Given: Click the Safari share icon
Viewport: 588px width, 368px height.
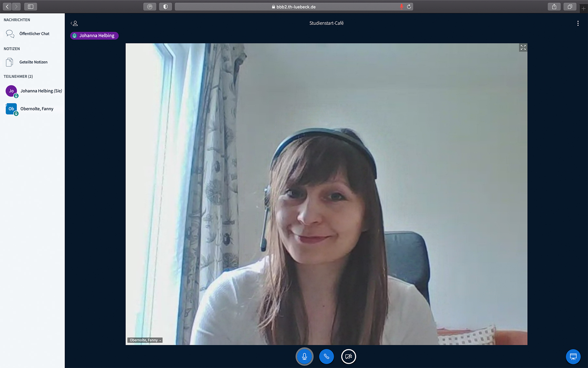Looking at the screenshot, I should (554, 7).
